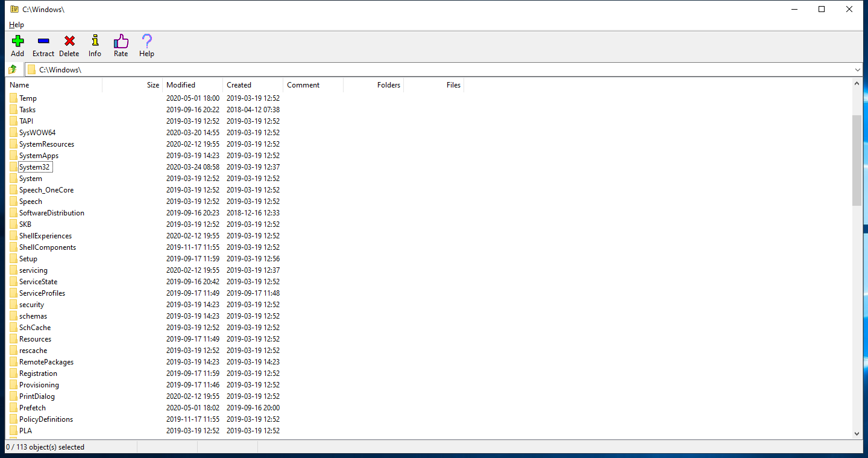Click the rescache folder name
Screen dimensions: 868x458
click(33, 351)
